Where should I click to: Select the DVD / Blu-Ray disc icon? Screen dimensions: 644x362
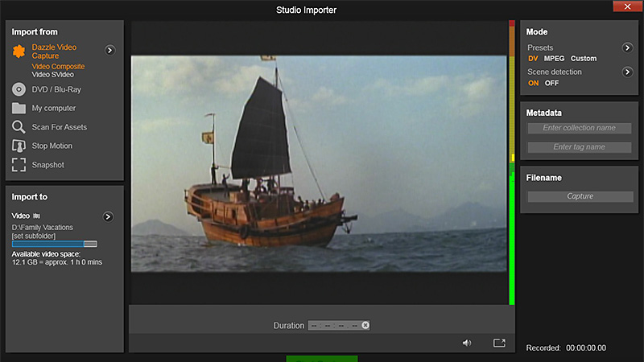pos(19,89)
